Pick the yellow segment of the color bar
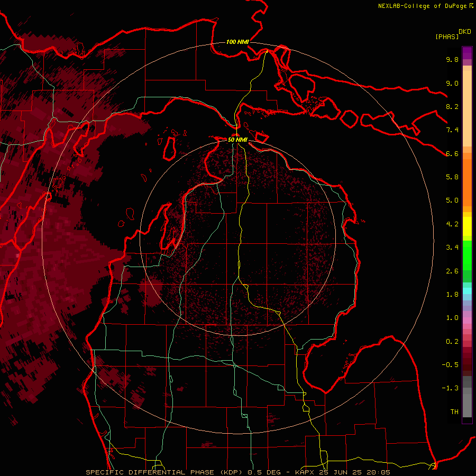Viewport: 476px width, 476px height. coord(467,226)
